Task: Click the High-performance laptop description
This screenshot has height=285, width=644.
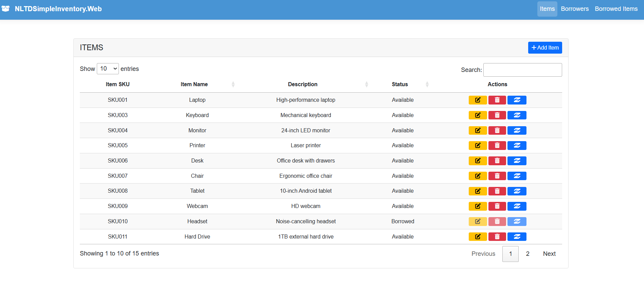Action: (x=306, y=100)
